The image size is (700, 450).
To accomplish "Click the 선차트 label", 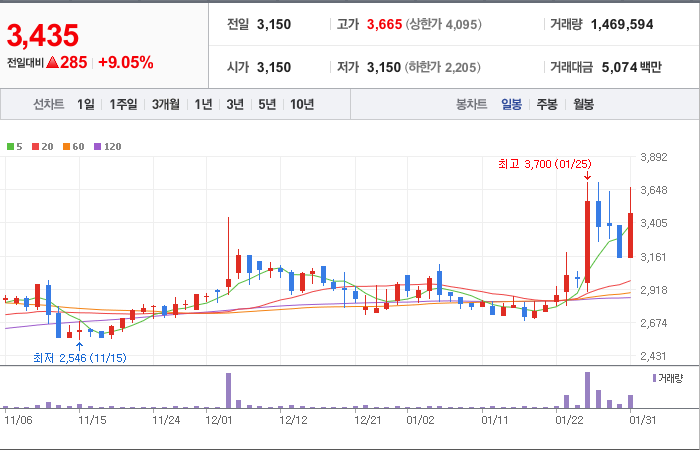I will (49, 105).
